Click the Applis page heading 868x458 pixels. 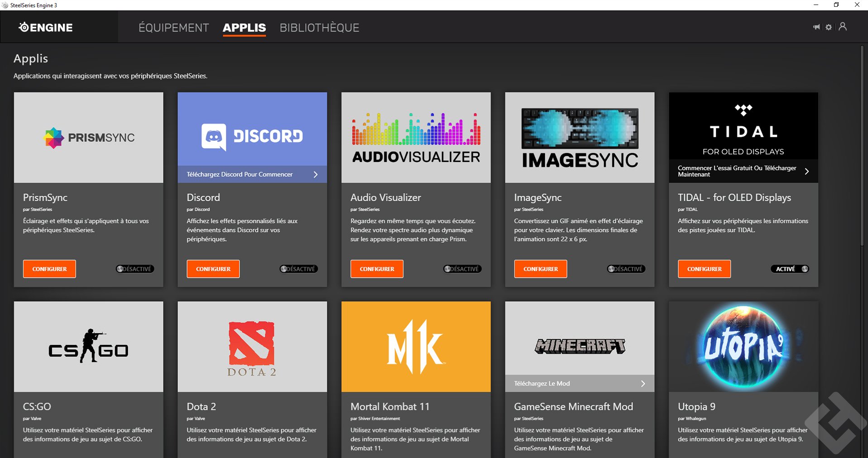(31, 59)
